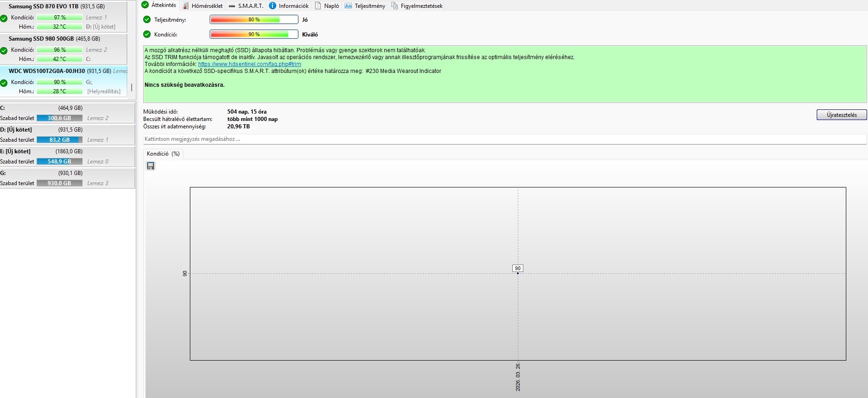The width and height of the screenshot is (868, 398).
Task: Click the Teljesítmény 80 % performance bar
Action: pos(254,19)
